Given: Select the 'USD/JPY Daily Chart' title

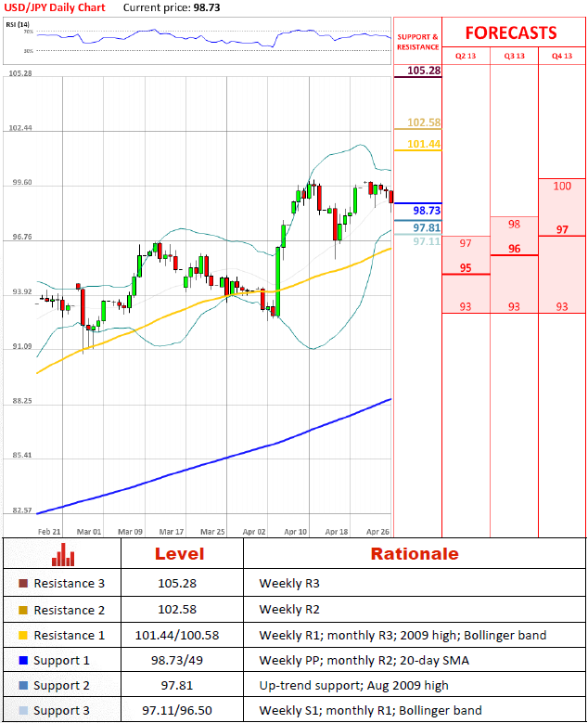Looking at the screenshot, I should tap(55, 7).
